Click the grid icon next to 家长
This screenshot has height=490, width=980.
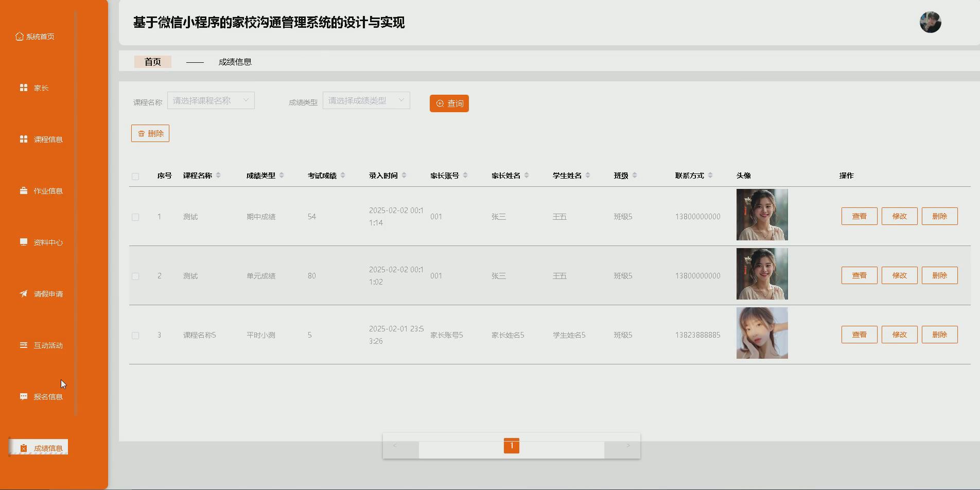coord(24,88)
